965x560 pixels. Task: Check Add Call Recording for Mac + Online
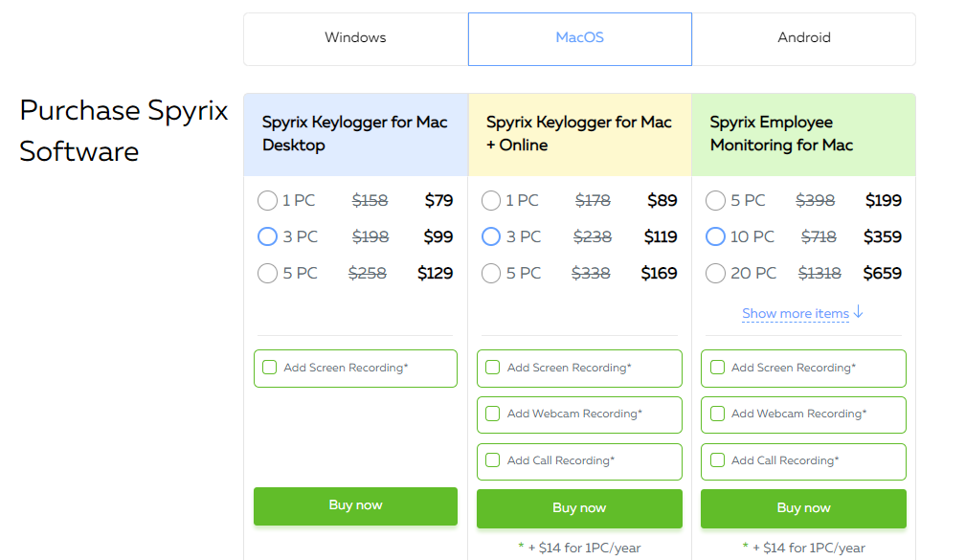pos(492,460)
